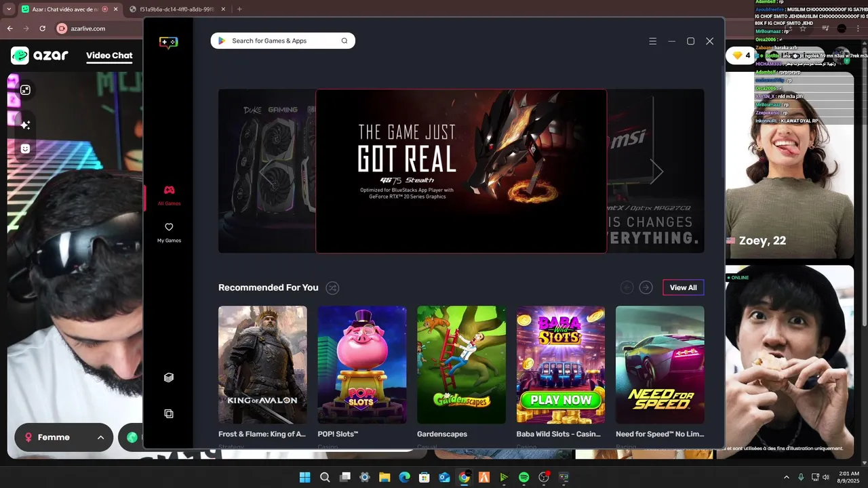Viewport: 868px width, 488px height.
Task: Advance the banner carousel with right chevron
Action: (x=656, y=171)
